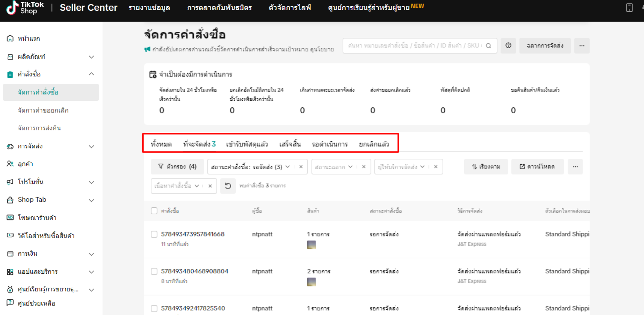Check the checkbox for order 578493473957841668
Viewport: 644px width, 315px height.
click(x=154, y=234)
